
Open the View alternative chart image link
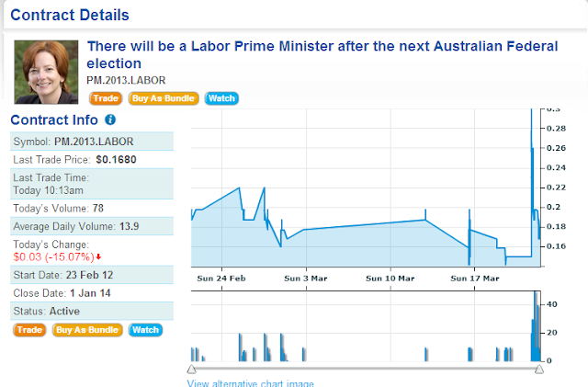pos(250,383)
